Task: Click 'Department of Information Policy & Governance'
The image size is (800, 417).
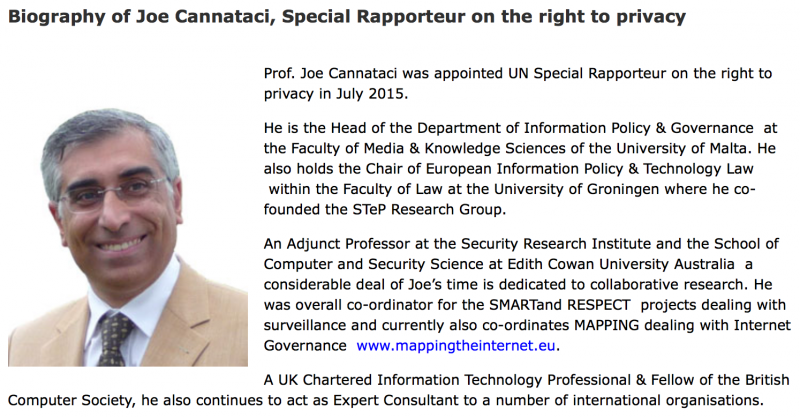Action: pos(585,128)
